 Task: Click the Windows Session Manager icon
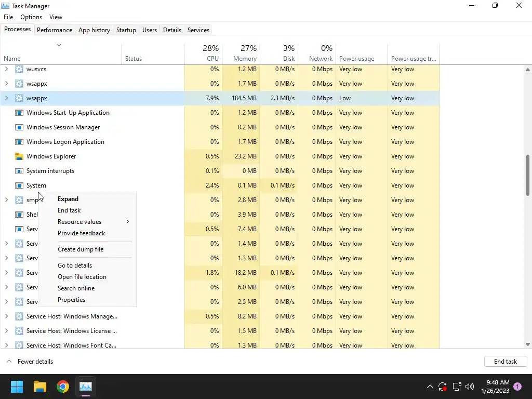pos(19,127)
